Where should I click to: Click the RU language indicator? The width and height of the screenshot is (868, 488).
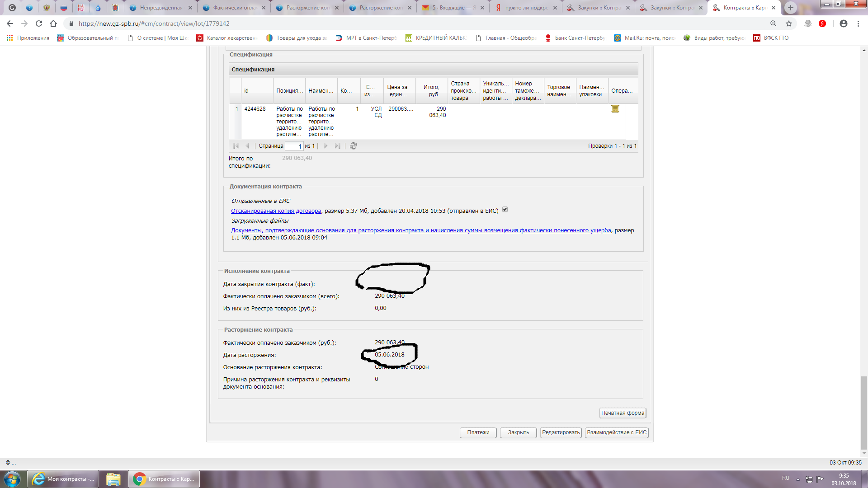pyautogui.click(x=786, y=478)
